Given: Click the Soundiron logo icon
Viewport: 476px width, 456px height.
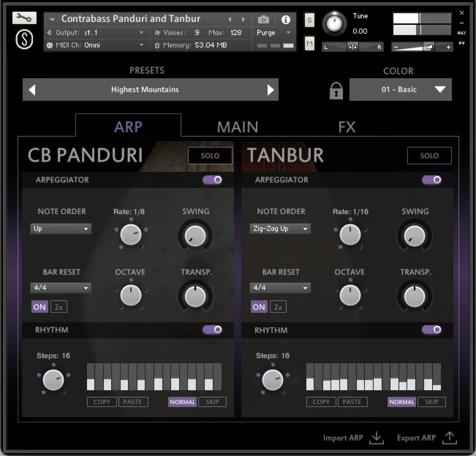Looking at the screenshot, I should click(x=24, y=39).
